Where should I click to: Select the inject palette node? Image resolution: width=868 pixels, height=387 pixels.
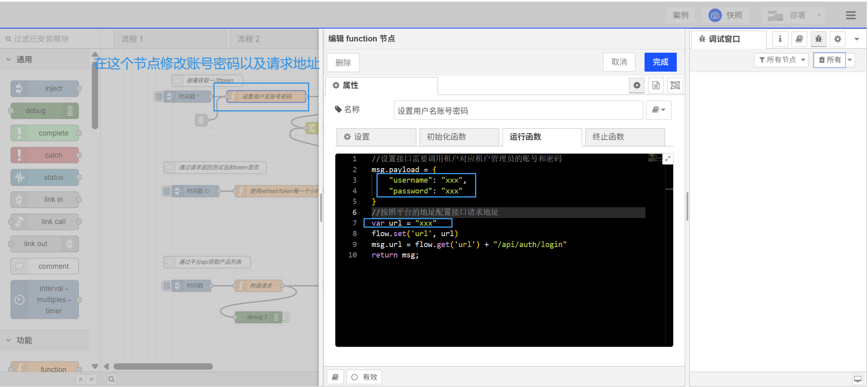coord(45,89)
